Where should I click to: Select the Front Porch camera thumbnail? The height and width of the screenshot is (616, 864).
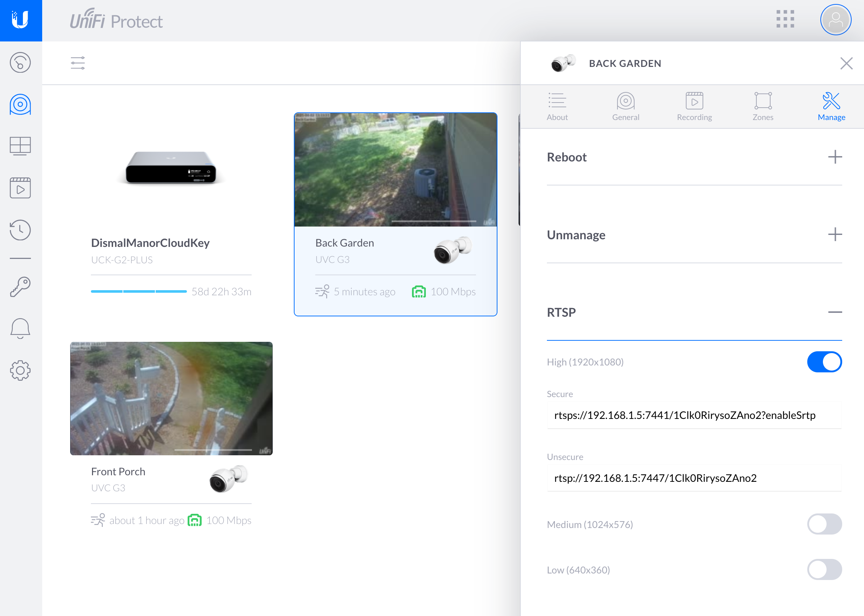point(171,398)
